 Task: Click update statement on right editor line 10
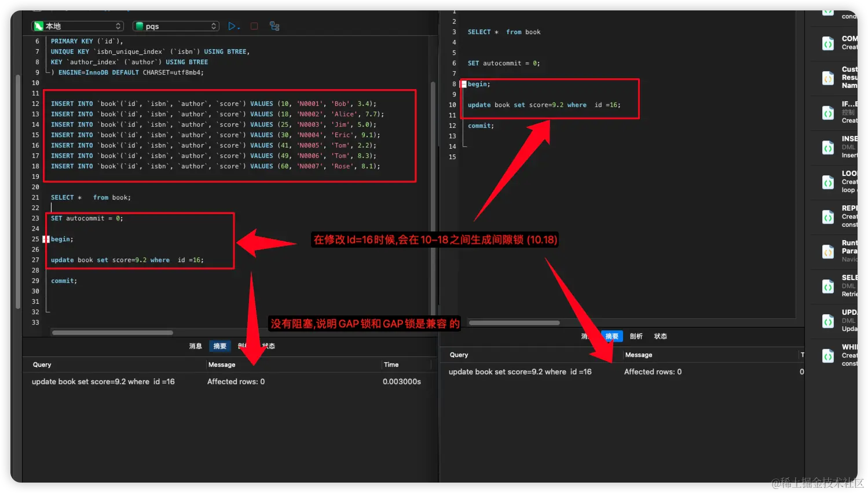pyautogui.click(x=544, y=105)
